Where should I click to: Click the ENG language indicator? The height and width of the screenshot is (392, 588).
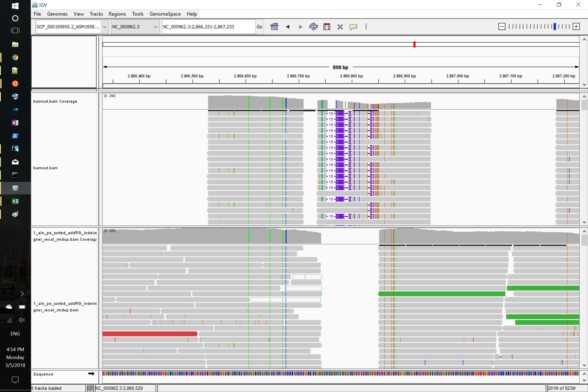(15, 333)
